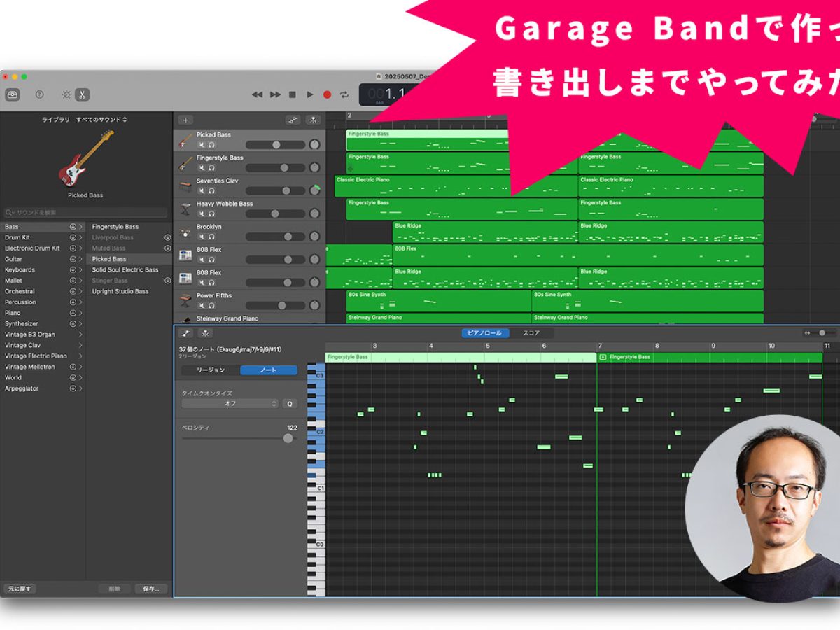Click the Picked Bass track instrument icon
This screenshot has width=840, height=630.
point(185,141)
